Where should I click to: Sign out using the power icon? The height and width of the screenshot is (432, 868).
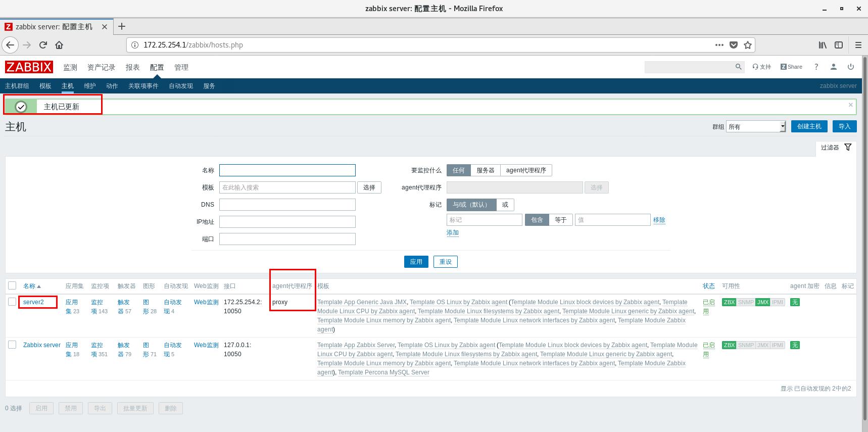[851, 67]
